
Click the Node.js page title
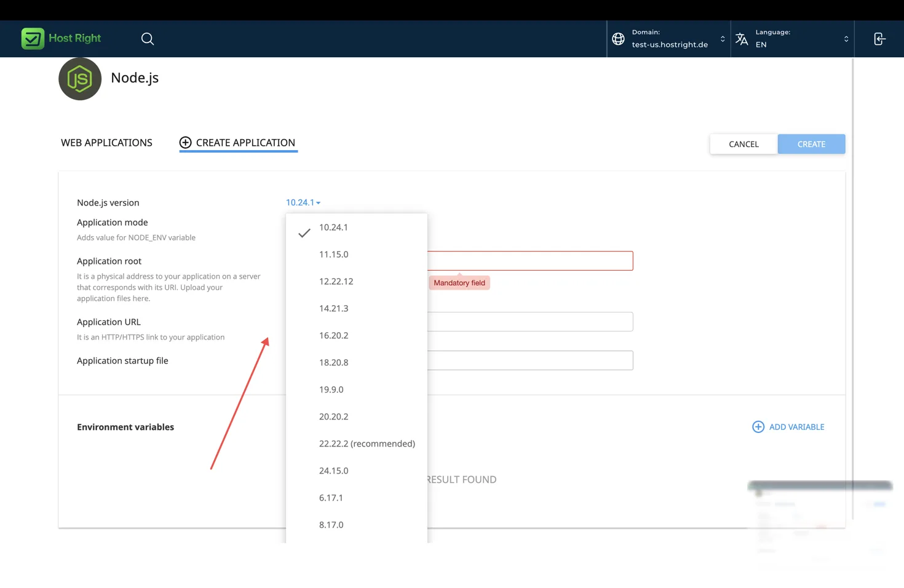coord(135,78)
